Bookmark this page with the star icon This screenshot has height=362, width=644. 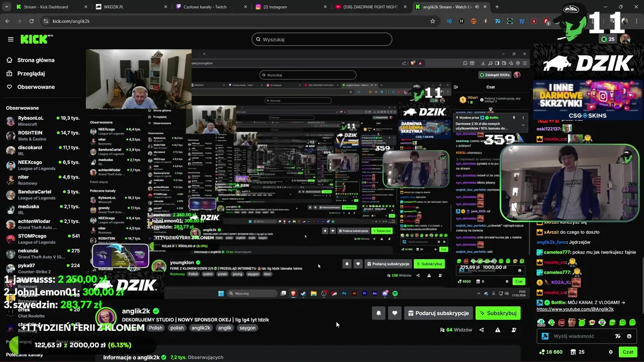432,21
